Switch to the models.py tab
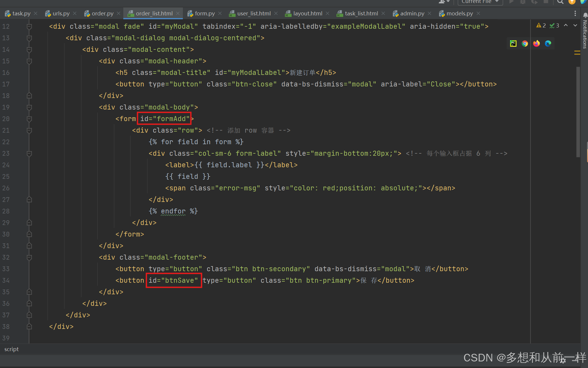This screenshot has height=368, width=588. click(x=459, y=13)
